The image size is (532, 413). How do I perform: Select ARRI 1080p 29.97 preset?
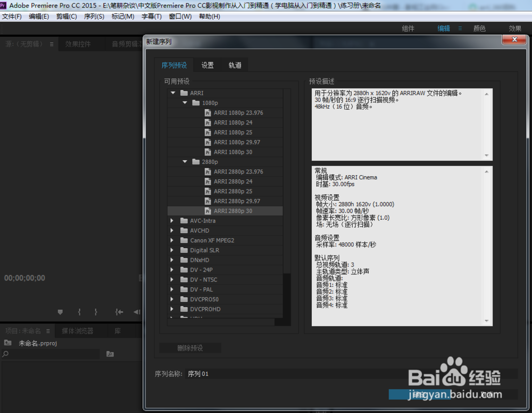pos(225,142)
